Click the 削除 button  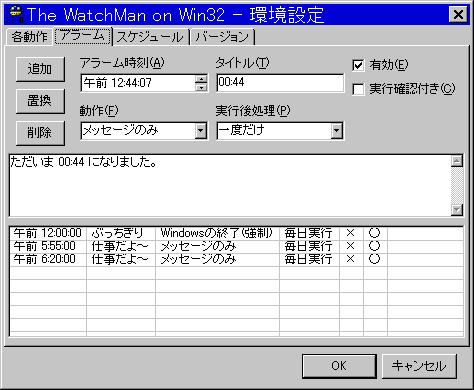(x=40, y=133)
